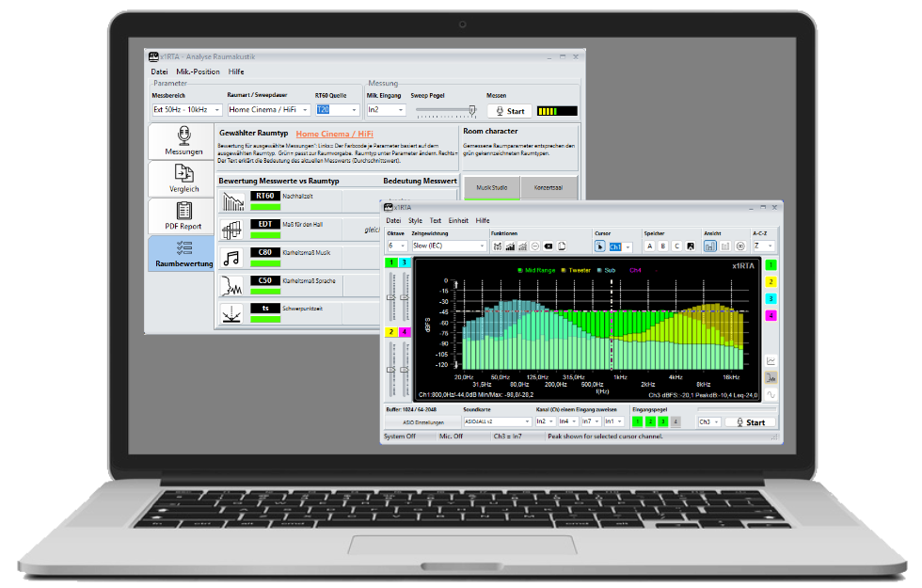Click the ASIO Einstellungen button
Image resolution: width=922 pixels, height=588 pixels.
[x=420, y=423]
